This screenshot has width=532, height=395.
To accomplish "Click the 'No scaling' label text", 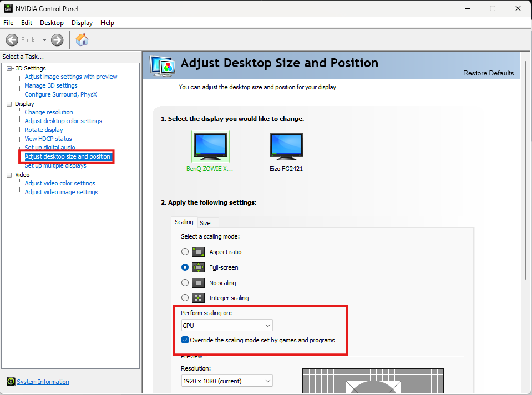I will tap(222, 283).
